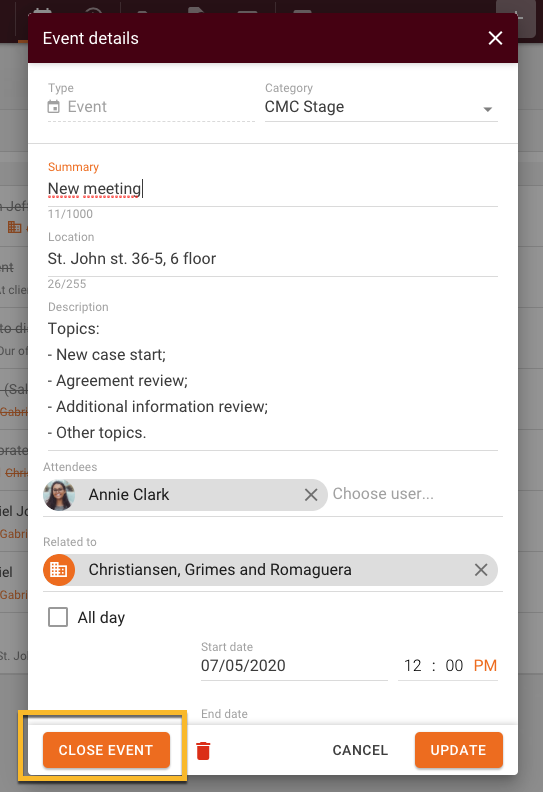Click the start time hour 12
Screen dimensions: 543x792
point(412,665)
